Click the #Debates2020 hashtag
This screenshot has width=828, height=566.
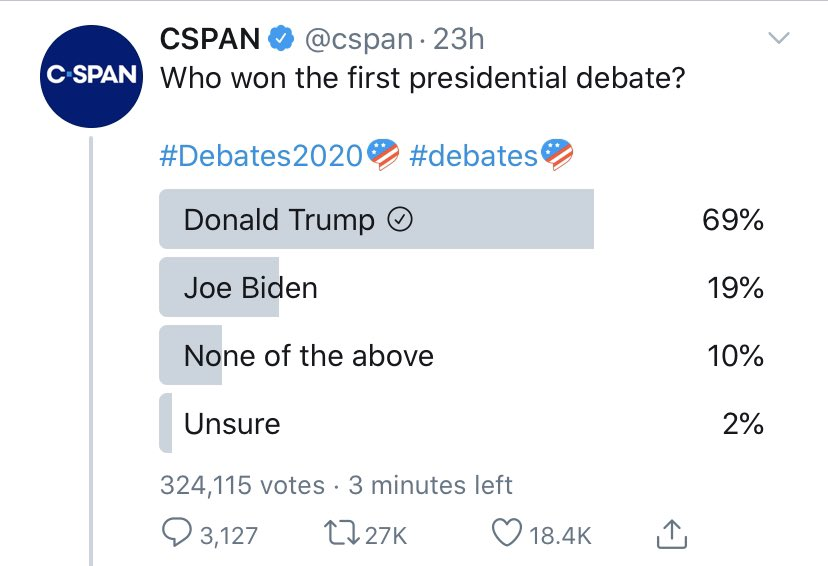pos(261,155)
